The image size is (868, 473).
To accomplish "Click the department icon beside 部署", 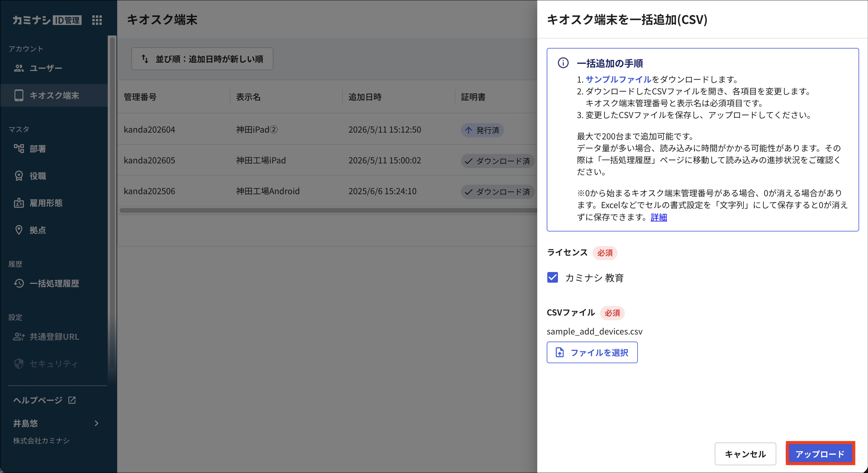I will (19, 149).
